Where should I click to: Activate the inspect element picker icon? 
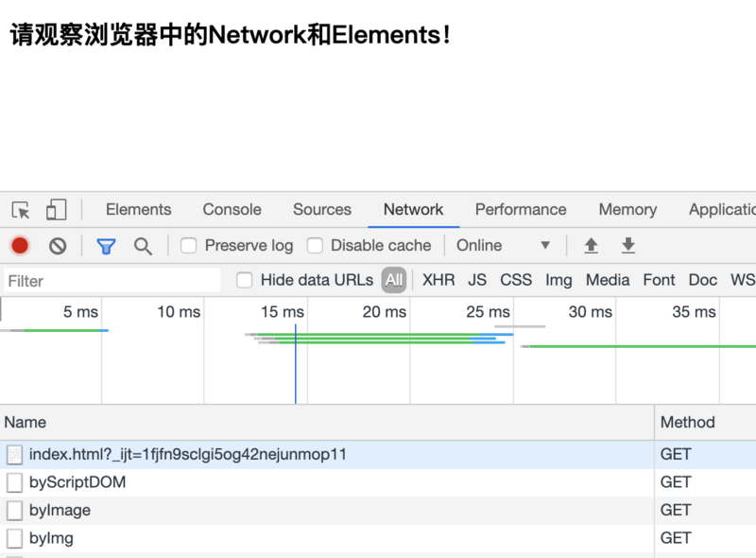coord(21,210)
